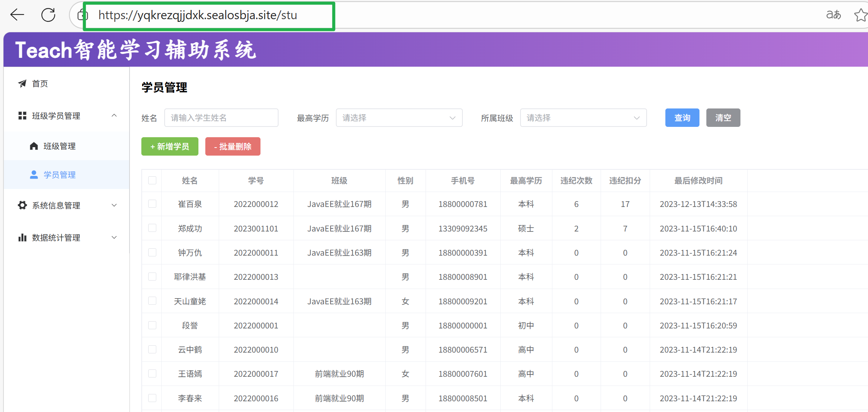Click the person icon for 学员管理
The image size is (868, 412).
click(x=34, y=175)
